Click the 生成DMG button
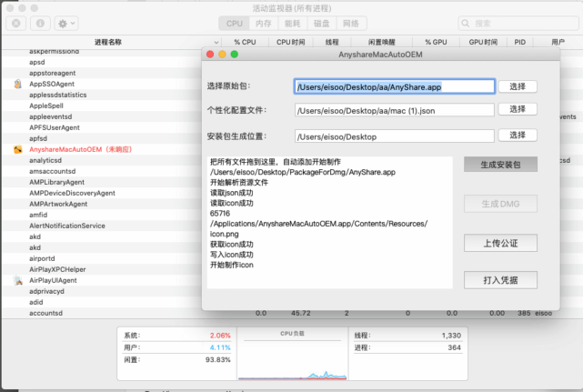583x392 pixels. pos(500,204)
